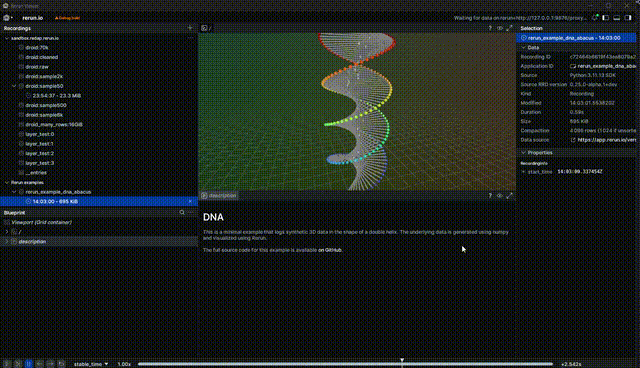Image resolution: width=640 pixels, height=368 pixels.
Task: Click the rerun_example_dna_abacus application icon
Action: tap(21, 192)
